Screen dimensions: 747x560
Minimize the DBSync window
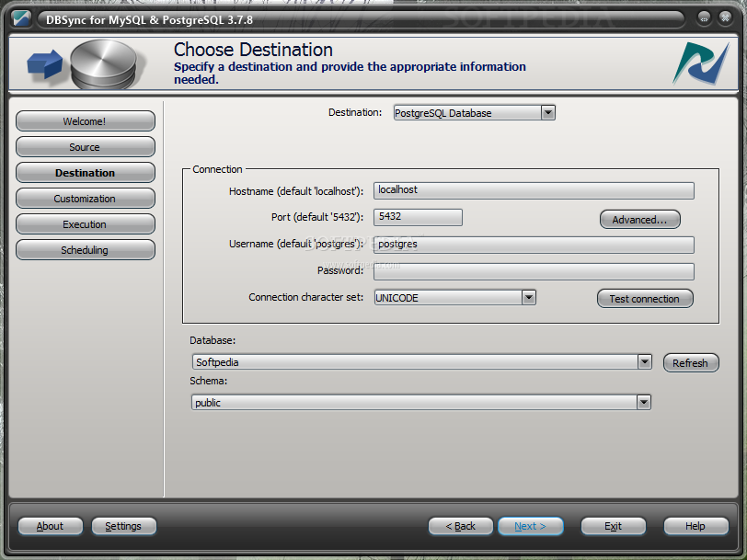[704, 18]
